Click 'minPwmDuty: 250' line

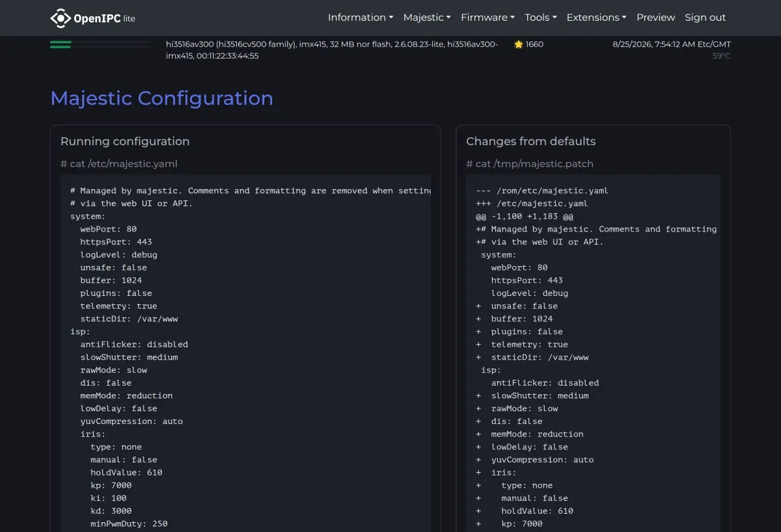pyautogui.click(x=129, y=524)
